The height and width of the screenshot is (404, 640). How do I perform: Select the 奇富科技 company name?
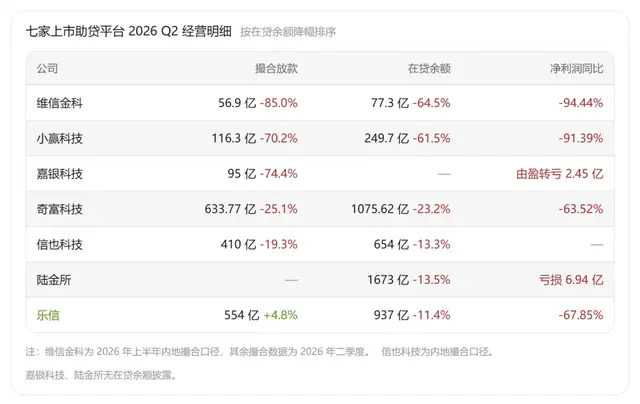click(x=60, y=209)
